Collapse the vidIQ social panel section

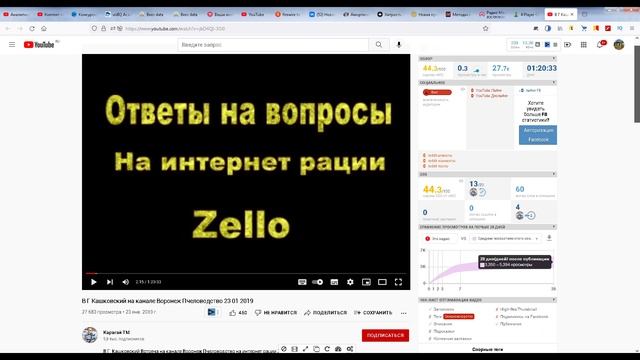click(x=554, y=82)
